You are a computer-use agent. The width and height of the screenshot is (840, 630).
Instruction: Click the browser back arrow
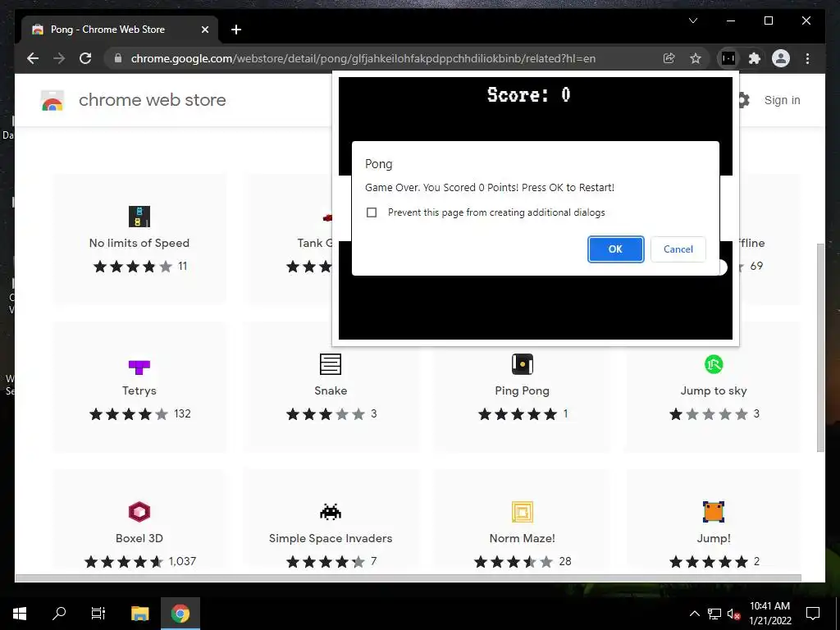(33, 58)
